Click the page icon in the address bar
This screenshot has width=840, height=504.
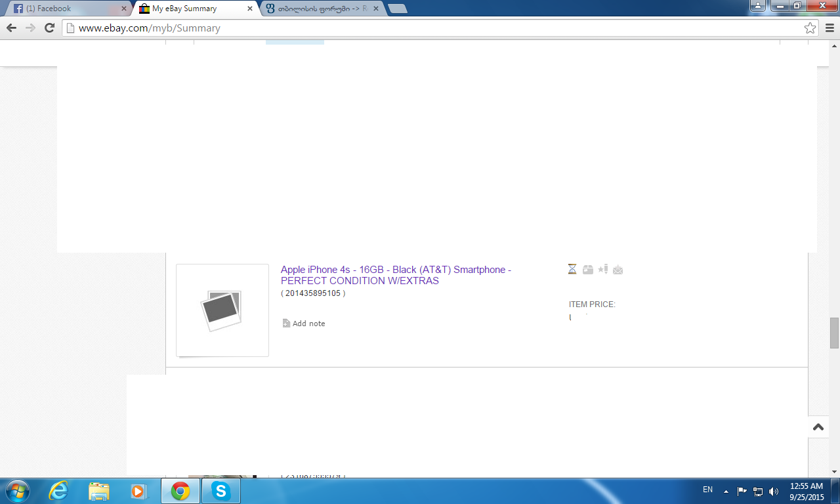(70, 28)
